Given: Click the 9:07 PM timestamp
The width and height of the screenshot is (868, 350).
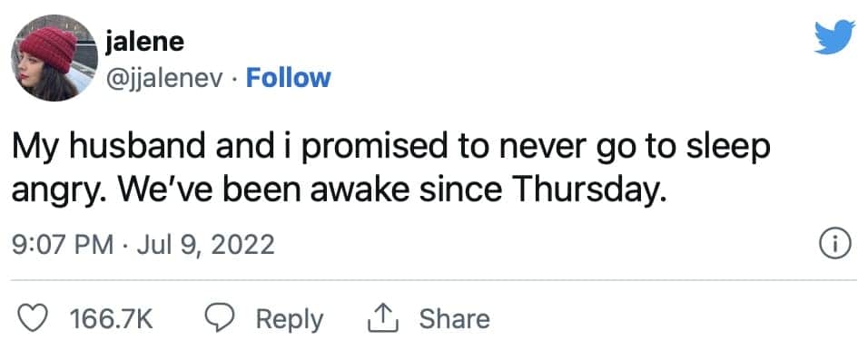Looking at the screenshot, I should tap(64, 245).
